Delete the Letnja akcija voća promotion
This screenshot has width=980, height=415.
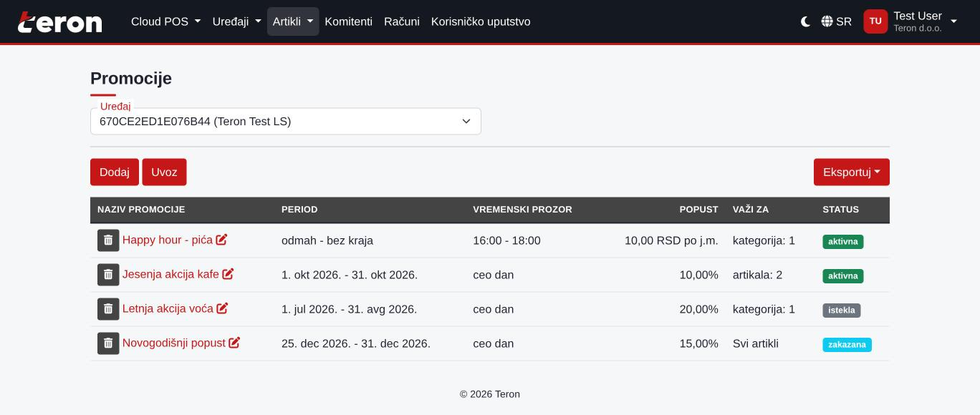pyautogui.click(x=108, y=309)
